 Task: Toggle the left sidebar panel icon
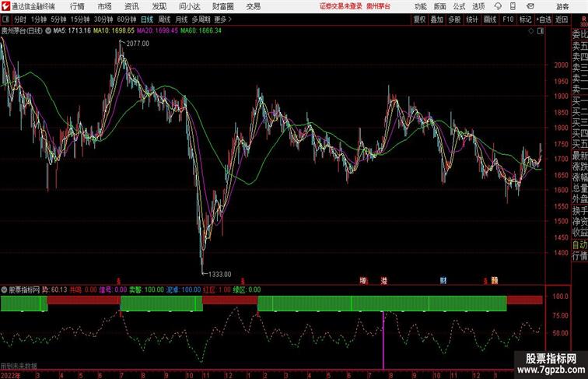point(5,19)
